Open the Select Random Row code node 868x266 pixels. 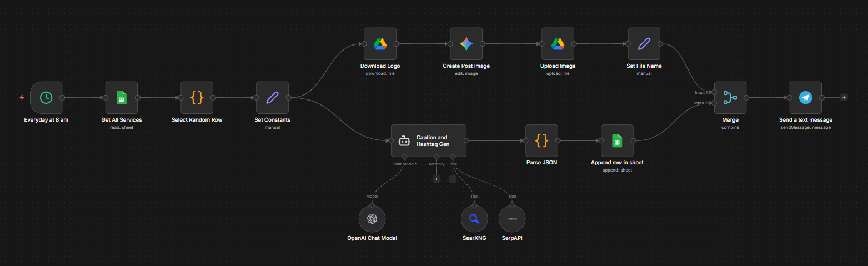(x=197, y=98)
